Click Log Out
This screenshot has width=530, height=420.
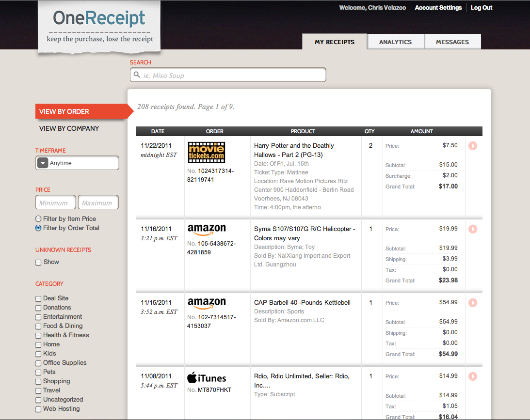(x=482, y=7)
